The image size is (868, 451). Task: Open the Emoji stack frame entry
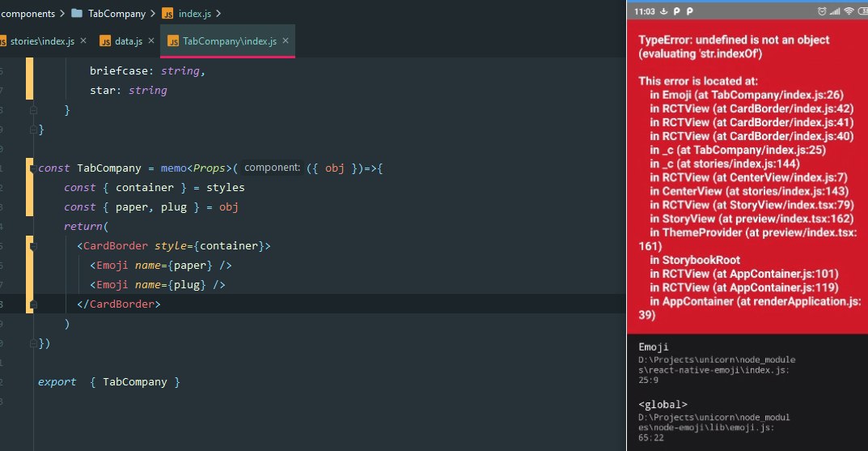pos(716,363)
